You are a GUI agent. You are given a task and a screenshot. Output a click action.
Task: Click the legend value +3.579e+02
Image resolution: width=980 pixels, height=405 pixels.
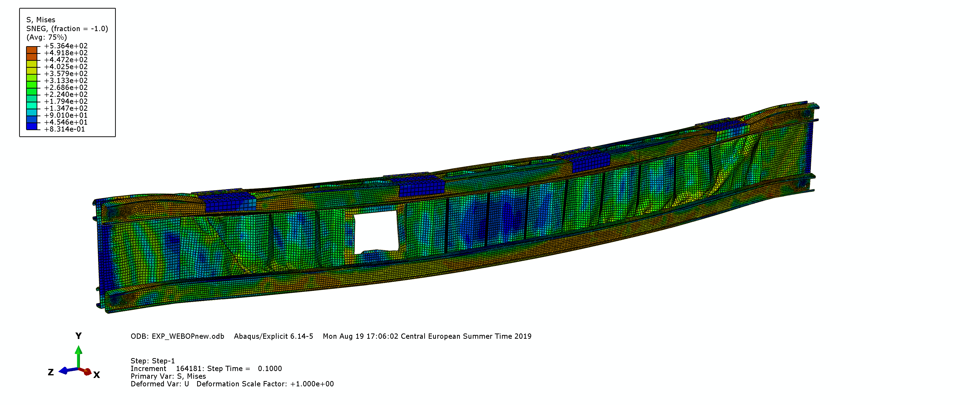(x=66, y=74)
